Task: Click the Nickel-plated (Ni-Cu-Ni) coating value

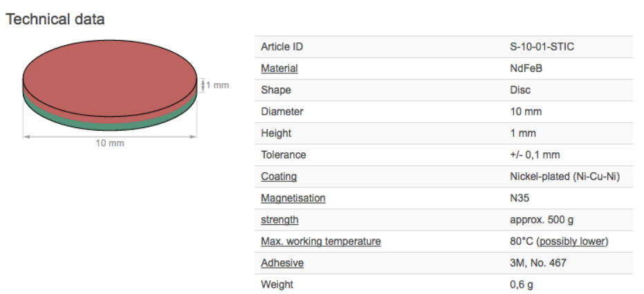Action: [x=564, y=176]
